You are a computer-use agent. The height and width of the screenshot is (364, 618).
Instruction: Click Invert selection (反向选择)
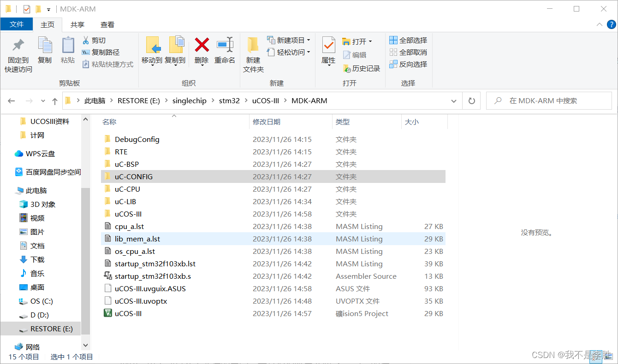(408, 65)
